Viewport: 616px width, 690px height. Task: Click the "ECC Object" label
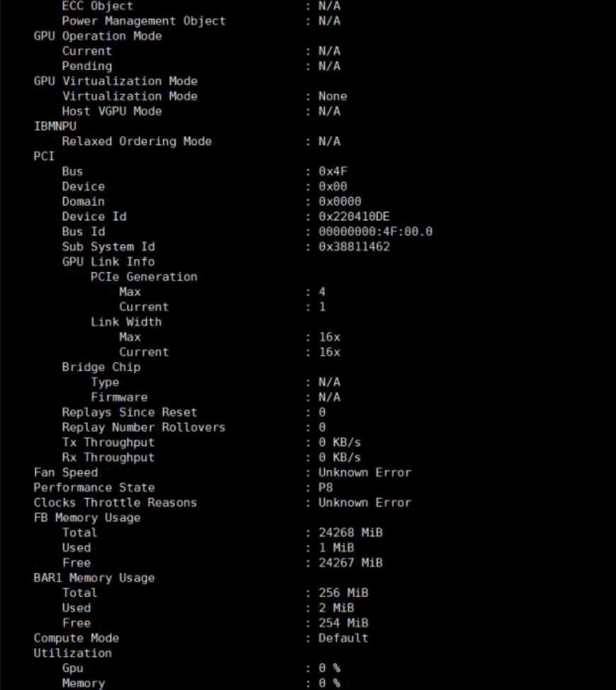tap(97, 6)
